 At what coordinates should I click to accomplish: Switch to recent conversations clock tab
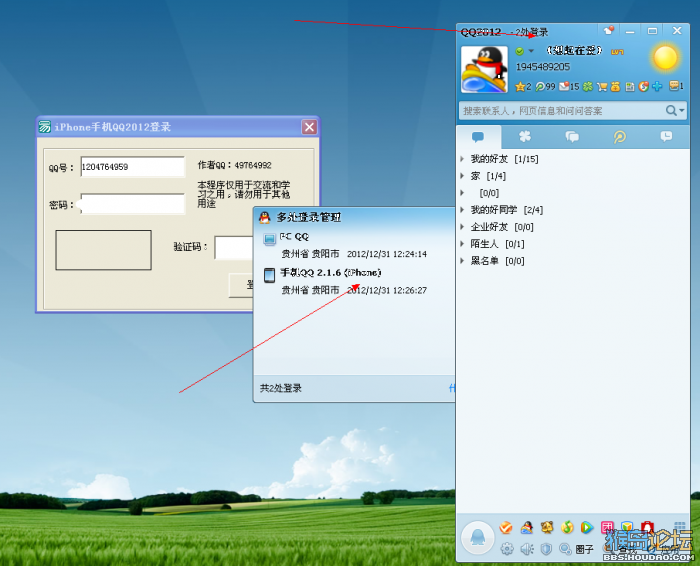tap(666, 137)
